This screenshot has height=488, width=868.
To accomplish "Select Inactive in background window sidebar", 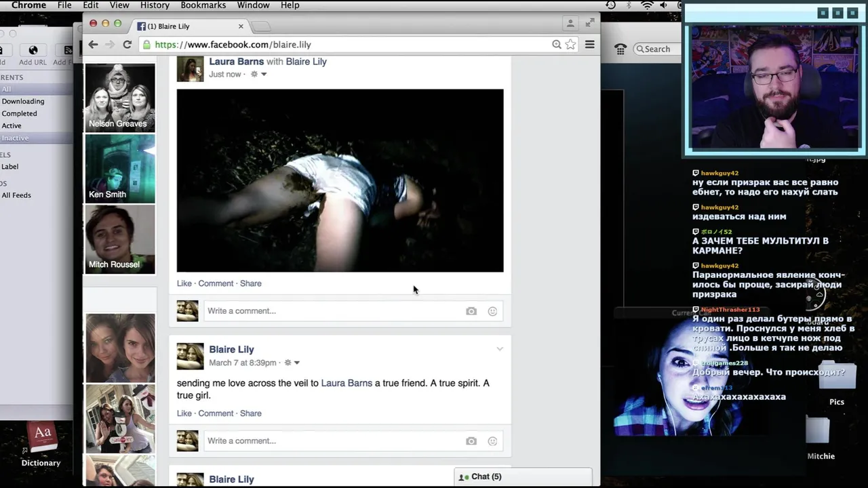I will (15, 138).
